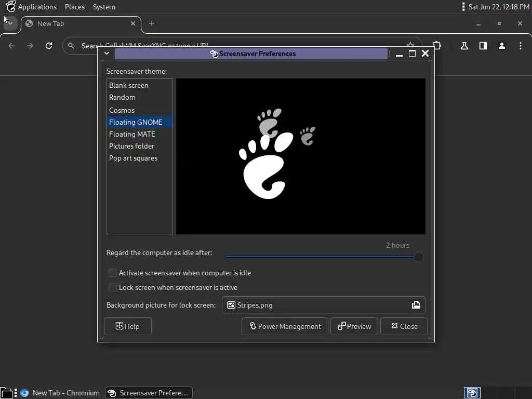Close the Screensaver Preferences dialog

tap(404, 326)
